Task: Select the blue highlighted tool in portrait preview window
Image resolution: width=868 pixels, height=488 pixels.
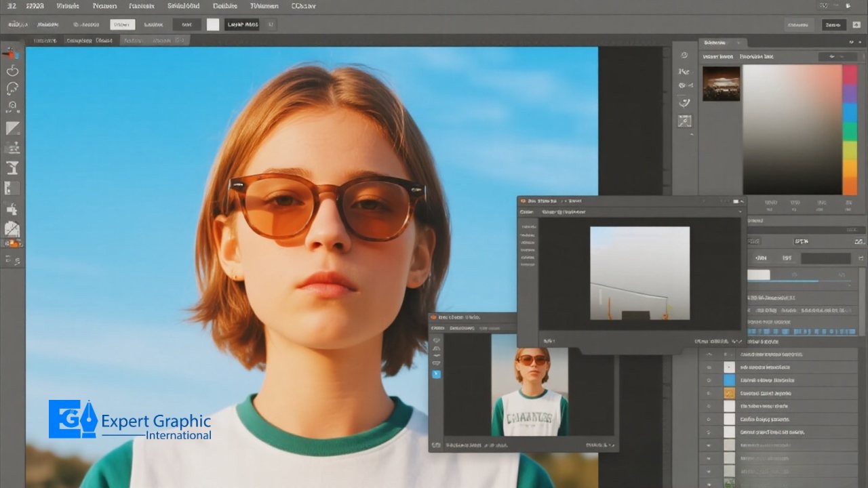Action: [x=436, y=374]
